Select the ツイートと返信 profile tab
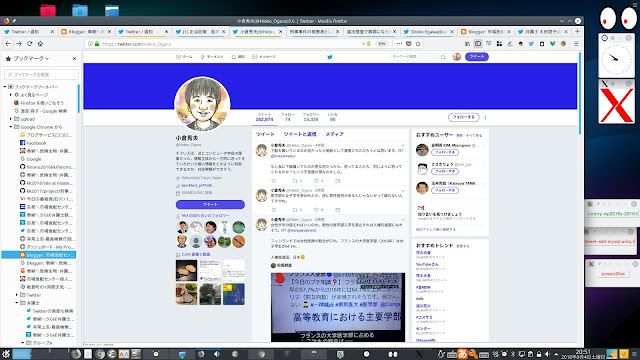Image resolution: width=640 pixels, height=360 pixels. pos(300,134)
